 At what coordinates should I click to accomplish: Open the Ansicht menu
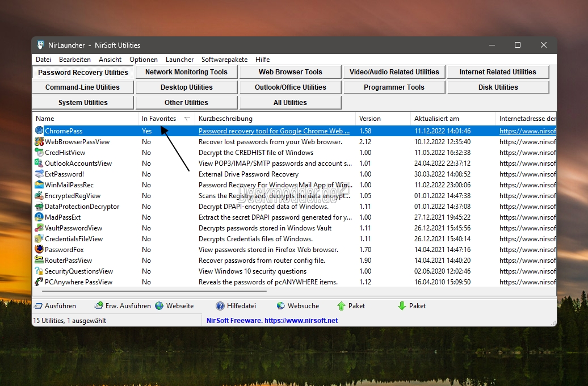[110, 60]
